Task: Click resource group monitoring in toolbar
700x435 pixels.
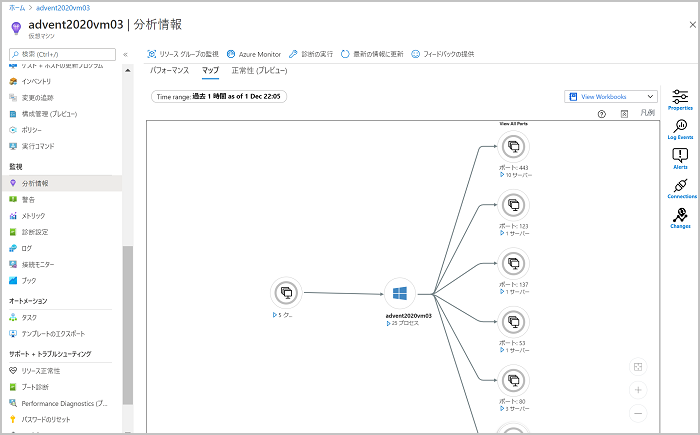Action: (x=183, y=54)
